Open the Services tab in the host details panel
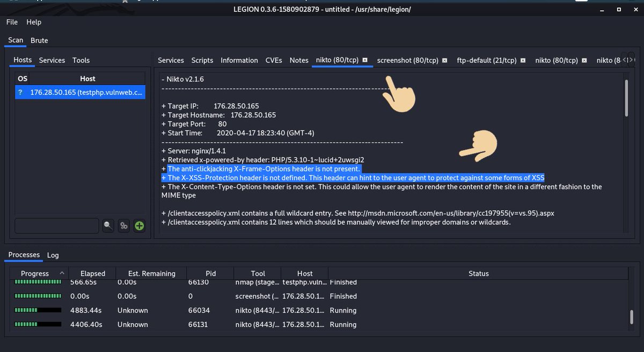The height and width of the screenshot is (352, 644). [171, 60]
